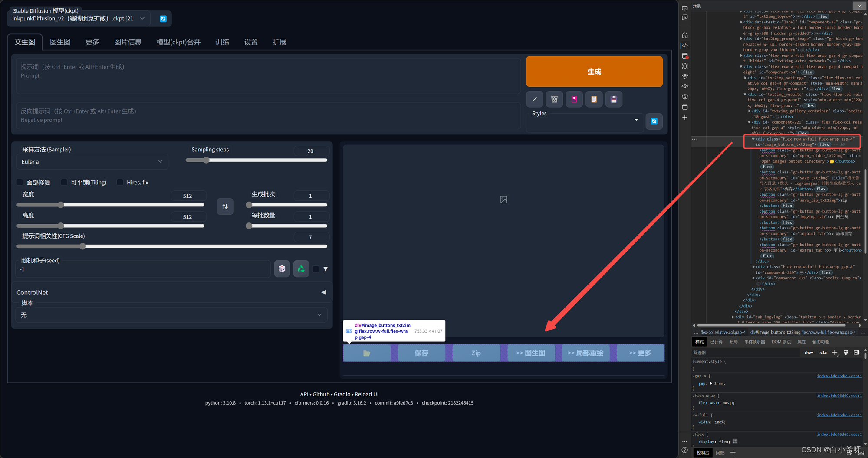Image resolution: width=868 pixels, height=458 pixels.
Task: Click the pink extra networks icon
Action: point(574,99)
